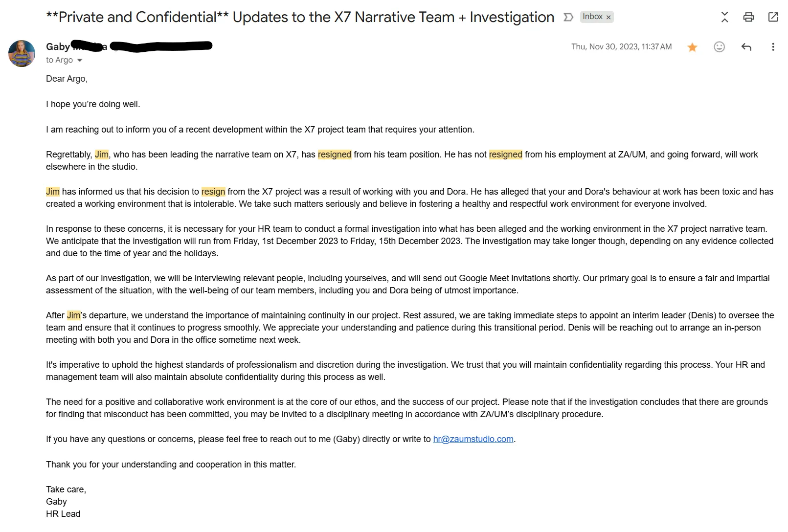
Task: Click the importance marker beside the subject
Action: click(568, 17)
